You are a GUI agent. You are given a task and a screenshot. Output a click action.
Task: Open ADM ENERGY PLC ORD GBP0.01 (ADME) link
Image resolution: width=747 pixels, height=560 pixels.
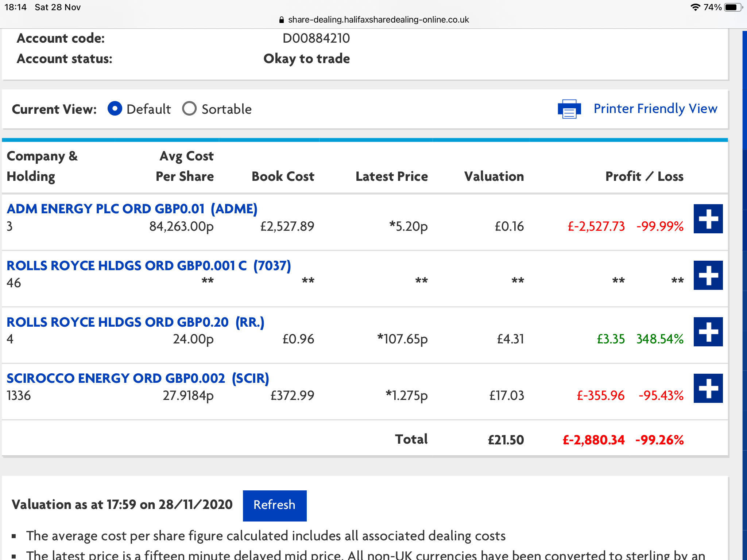pyautogui.click(x=132, y=209)
